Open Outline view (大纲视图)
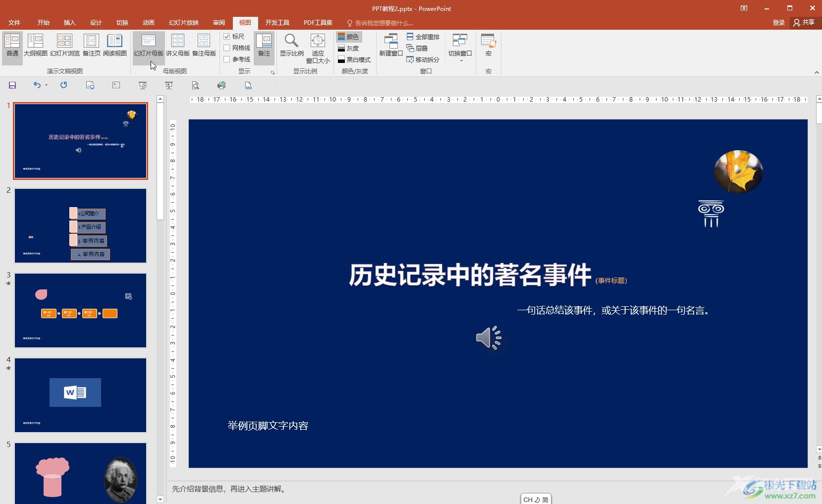Screen dimensions: 822x504 click(x=35, y=45)
